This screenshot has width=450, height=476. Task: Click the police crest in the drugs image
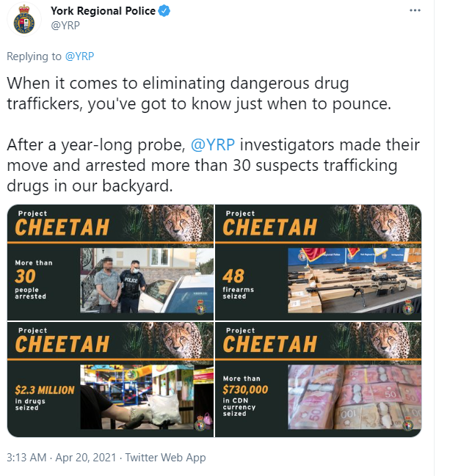point(201,422)
